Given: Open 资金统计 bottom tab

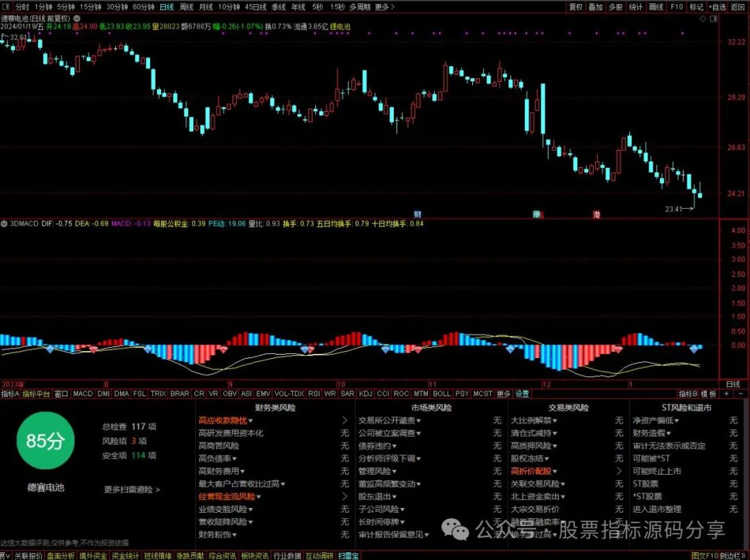Looking at the screenshot, I should pyautogui.click(x=125, y=556).
